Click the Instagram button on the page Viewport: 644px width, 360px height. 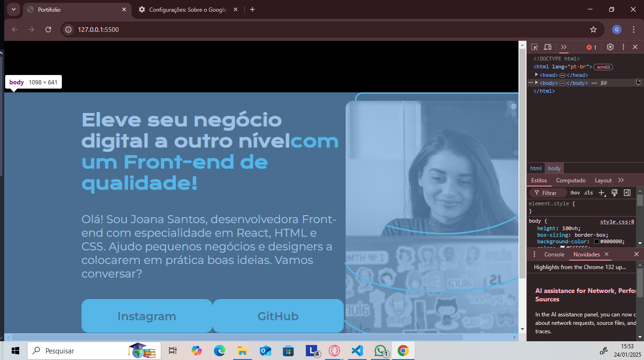[x=147, y=316]
